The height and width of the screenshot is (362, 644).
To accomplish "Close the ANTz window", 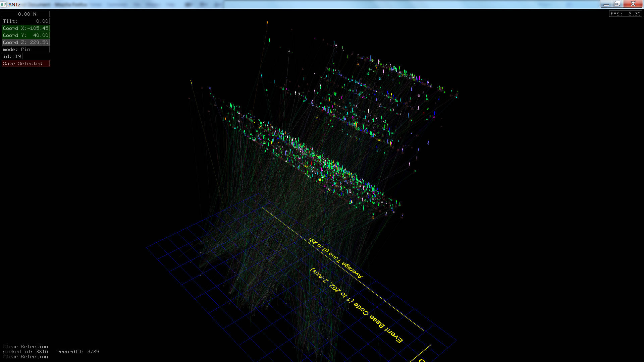I will [633, 4].
